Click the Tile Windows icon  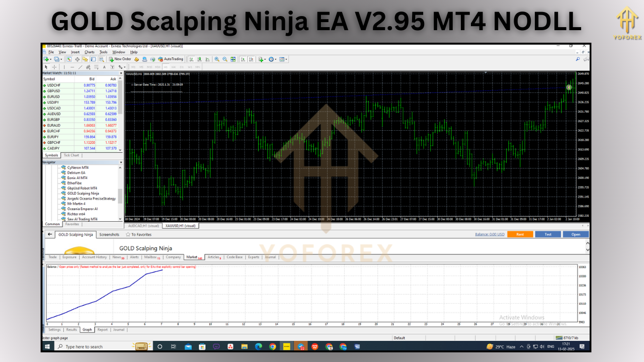[233, 59]
